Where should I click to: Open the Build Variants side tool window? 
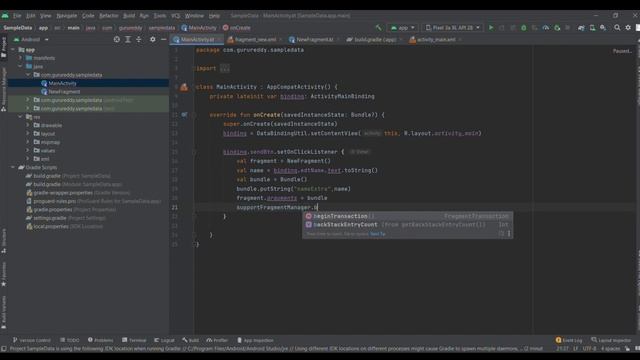tap(4, 312)
